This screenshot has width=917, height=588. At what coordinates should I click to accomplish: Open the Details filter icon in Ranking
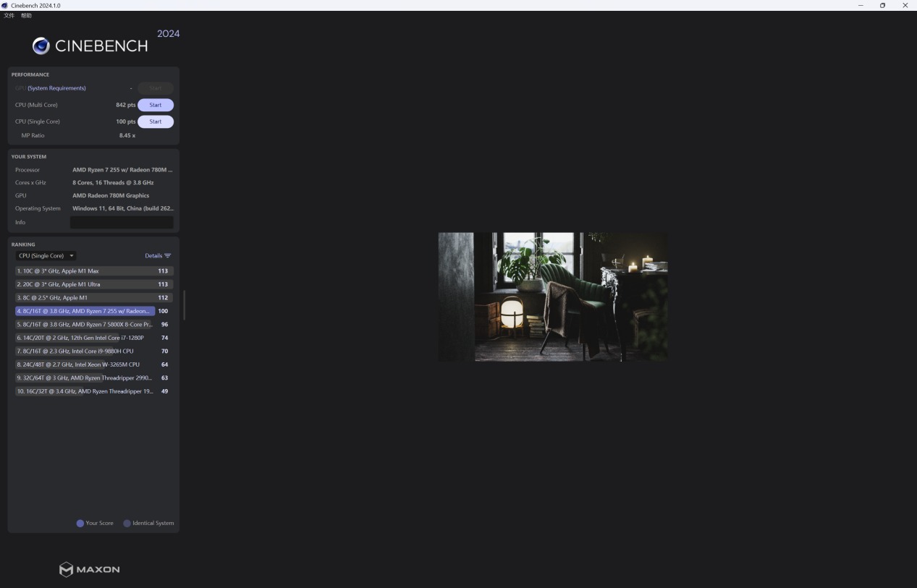168,256
